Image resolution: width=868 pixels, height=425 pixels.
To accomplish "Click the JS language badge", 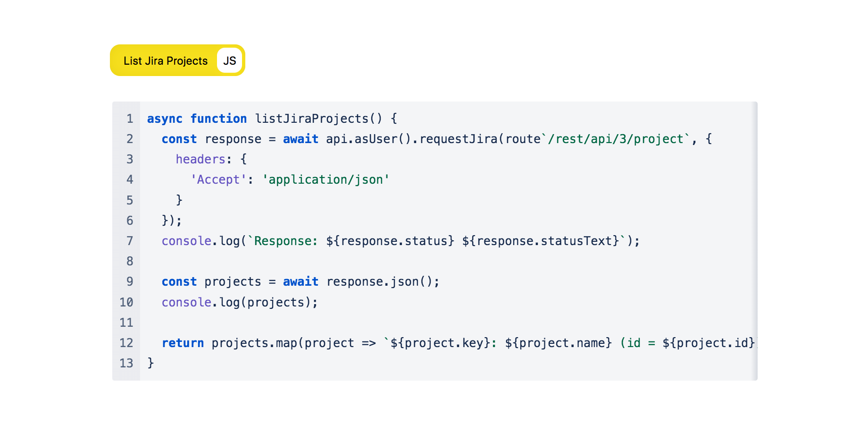I will click(230, 61).
